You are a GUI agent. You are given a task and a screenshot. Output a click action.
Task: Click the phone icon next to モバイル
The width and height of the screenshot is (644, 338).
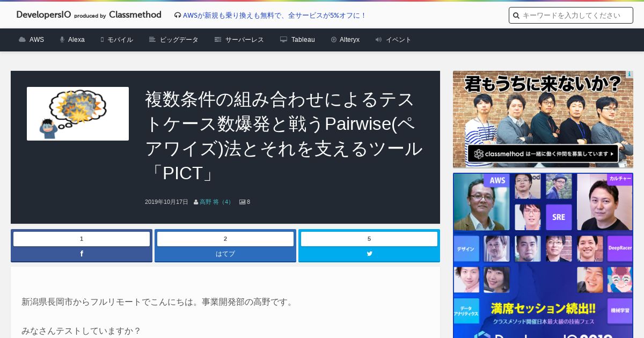point(102,40)
